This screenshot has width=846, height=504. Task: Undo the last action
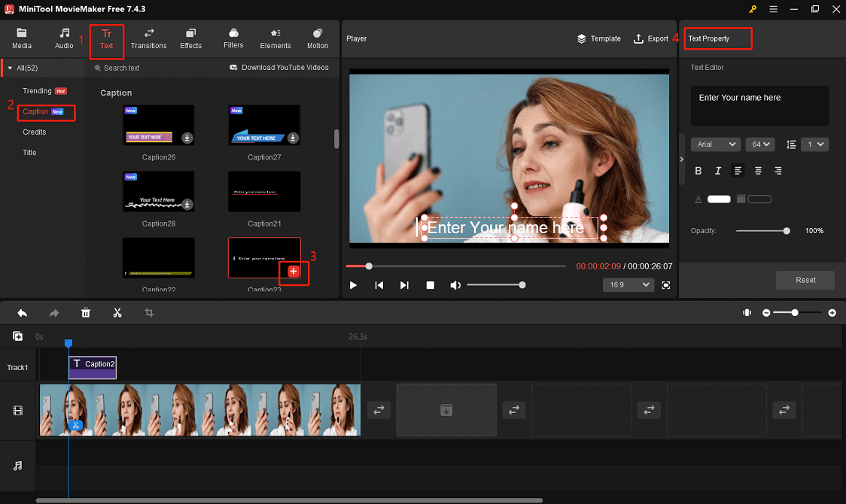tap(22, 313)
